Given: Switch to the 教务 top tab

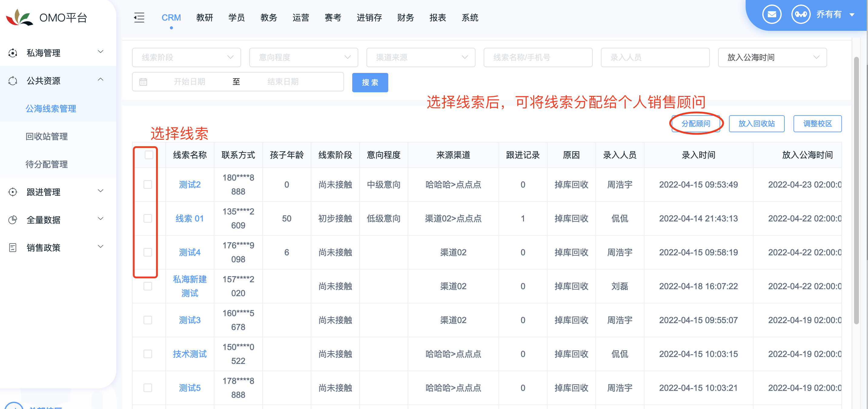Looking at the screenshot, I should pyautogui.click(x=269, y=18).
